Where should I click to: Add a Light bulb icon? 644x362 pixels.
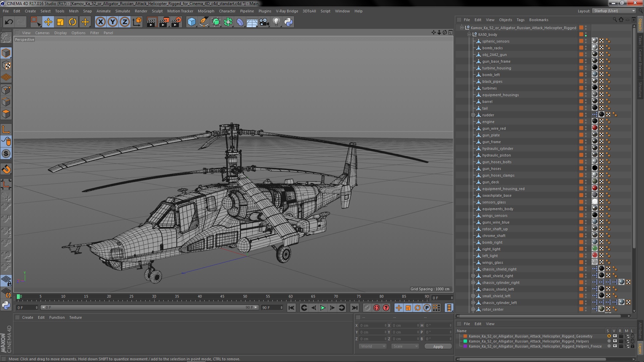coord(276,22)
